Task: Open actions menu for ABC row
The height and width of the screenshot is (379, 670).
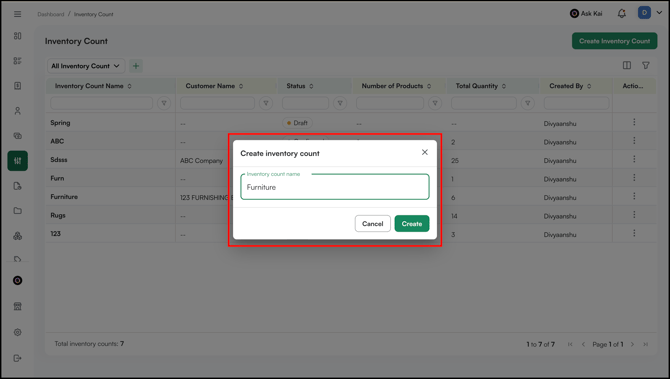Action: 634,141
